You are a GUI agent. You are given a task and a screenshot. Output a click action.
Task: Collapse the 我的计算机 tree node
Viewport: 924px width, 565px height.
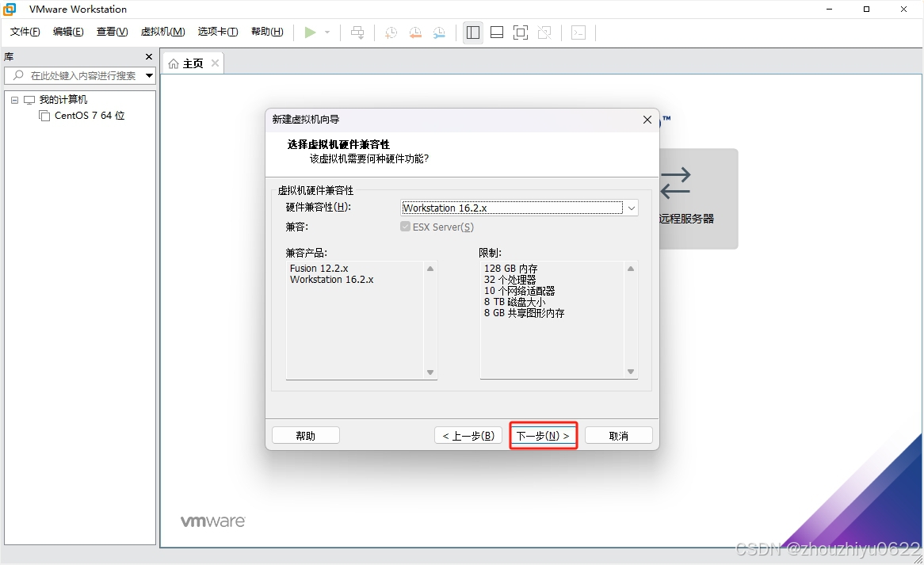point(15,100)
